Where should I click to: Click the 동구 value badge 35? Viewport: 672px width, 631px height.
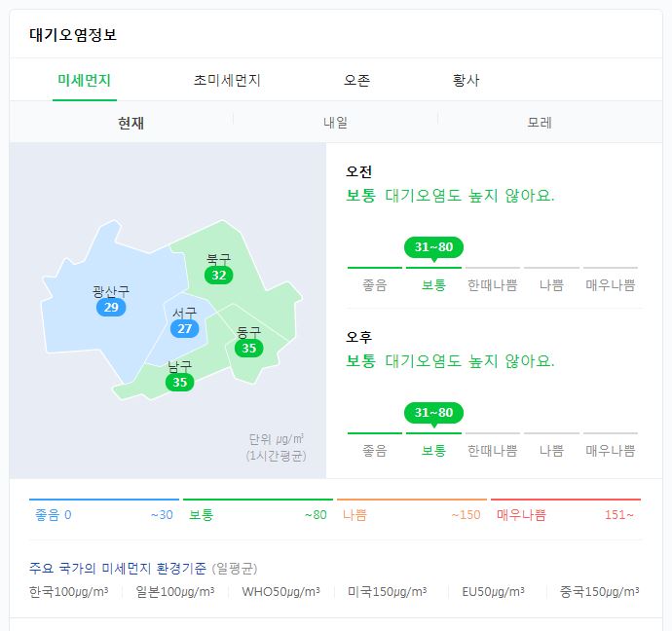click(x=249, y=348)
